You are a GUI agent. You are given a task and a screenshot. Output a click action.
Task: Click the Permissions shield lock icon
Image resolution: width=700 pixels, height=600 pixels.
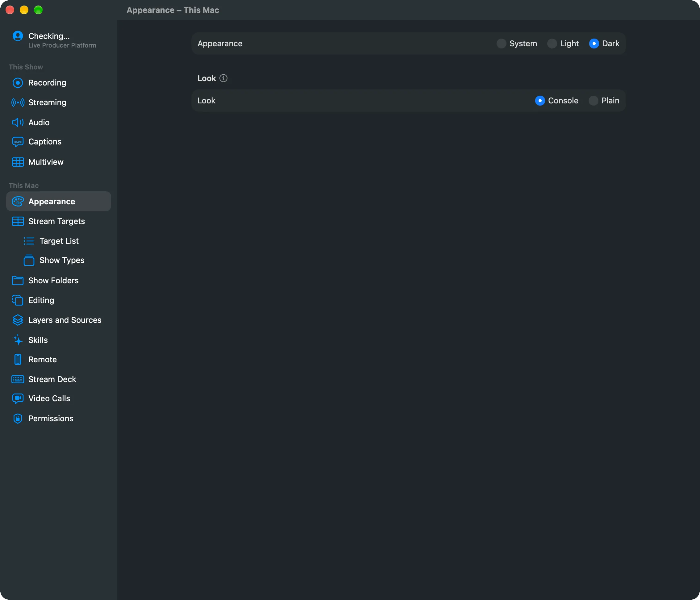pyautogui.click(x=18, y=419)
